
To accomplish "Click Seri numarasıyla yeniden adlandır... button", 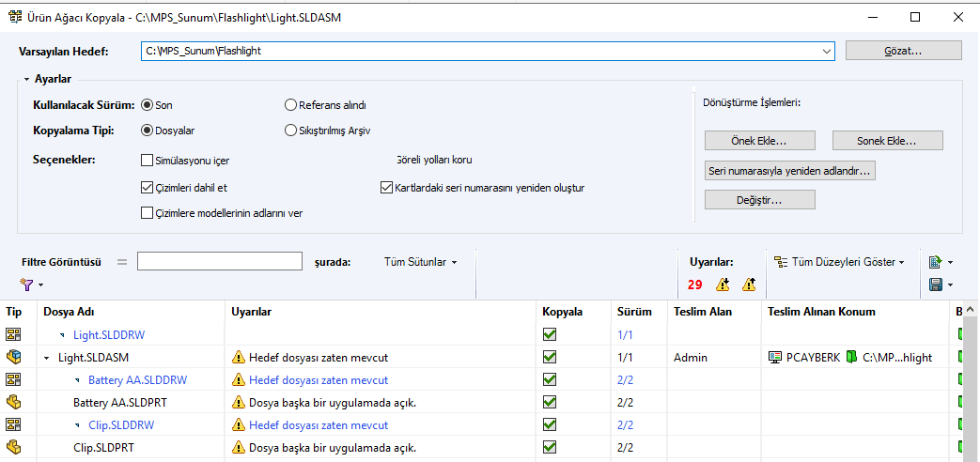I will point(790,170).
